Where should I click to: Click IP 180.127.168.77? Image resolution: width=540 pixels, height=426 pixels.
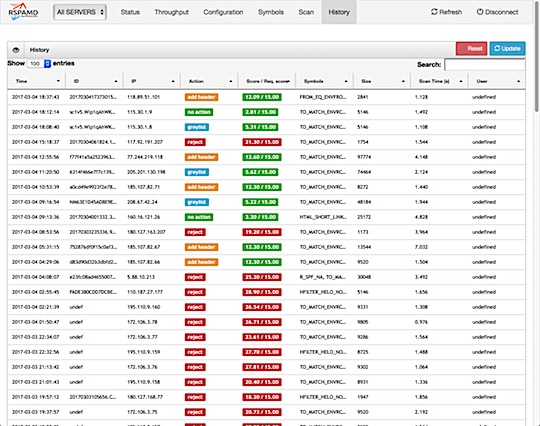[145, 397]
